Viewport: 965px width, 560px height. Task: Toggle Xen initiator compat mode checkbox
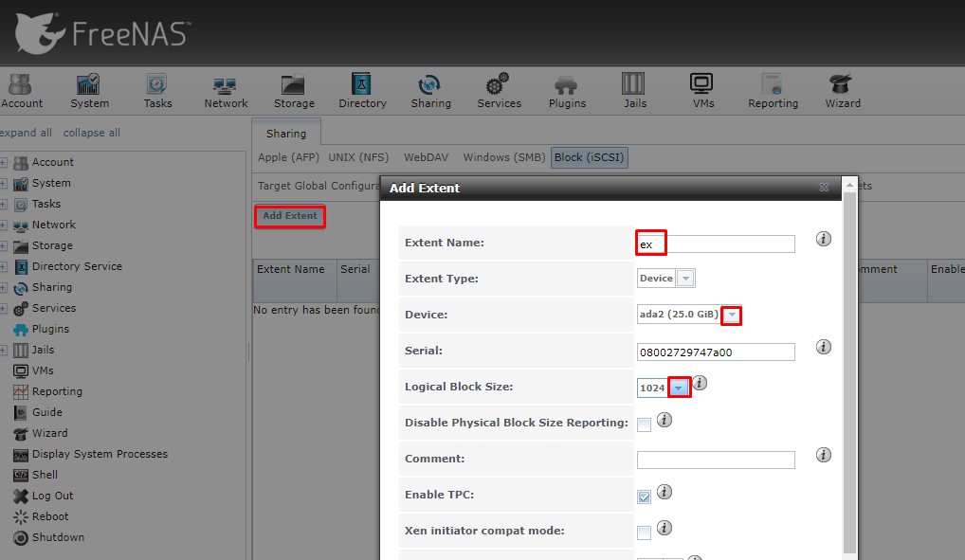[644, 533]
